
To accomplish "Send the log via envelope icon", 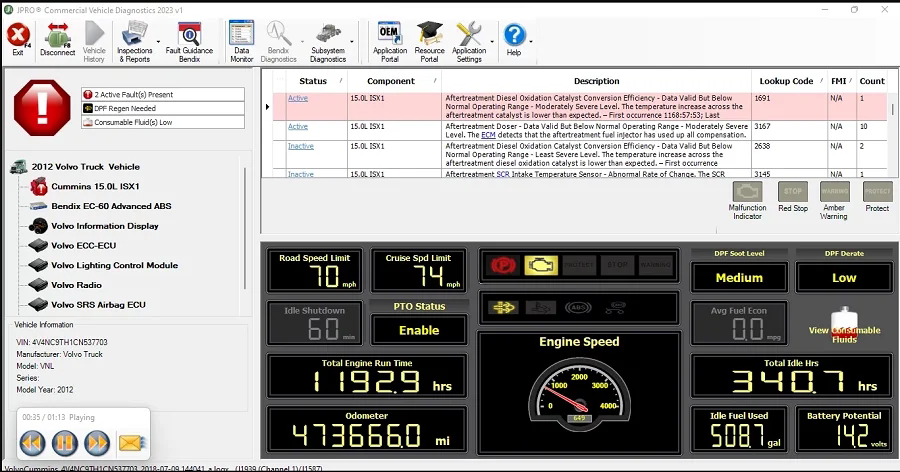I will (x=131, y=441).
